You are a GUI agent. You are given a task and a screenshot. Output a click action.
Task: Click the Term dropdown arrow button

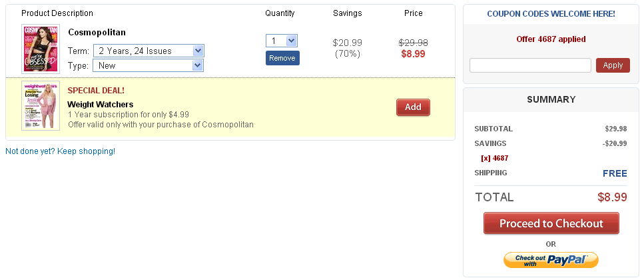tap(198, 51)
